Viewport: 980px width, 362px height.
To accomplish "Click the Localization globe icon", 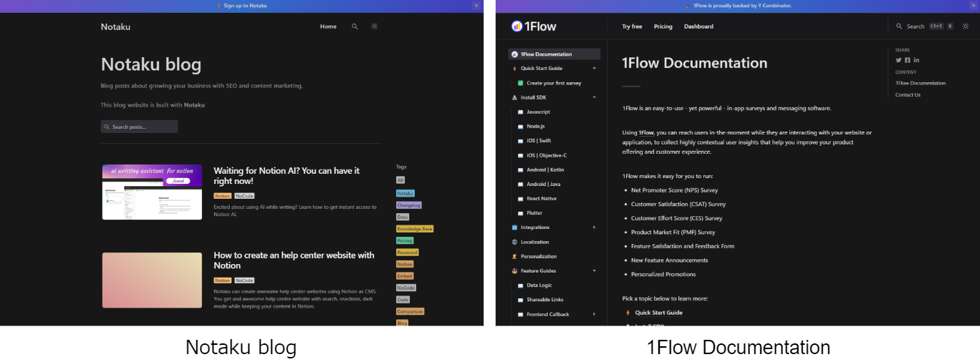I will pos(514,242).
